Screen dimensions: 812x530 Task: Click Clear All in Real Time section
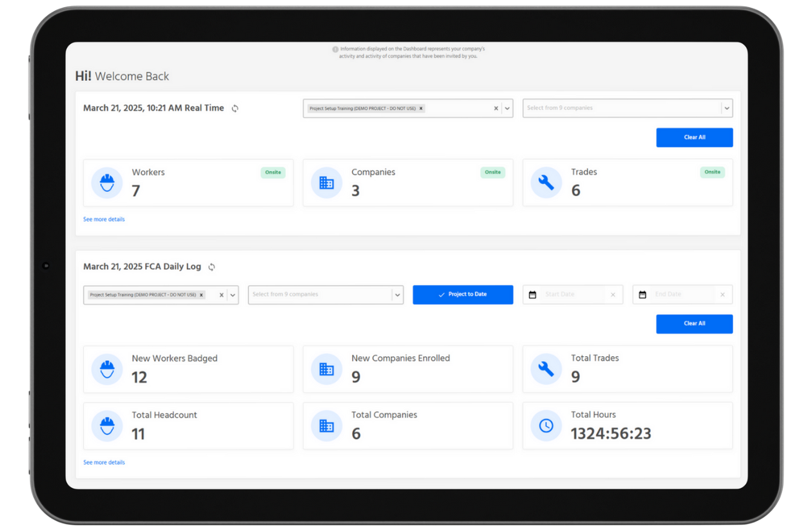tap(694, 138)
